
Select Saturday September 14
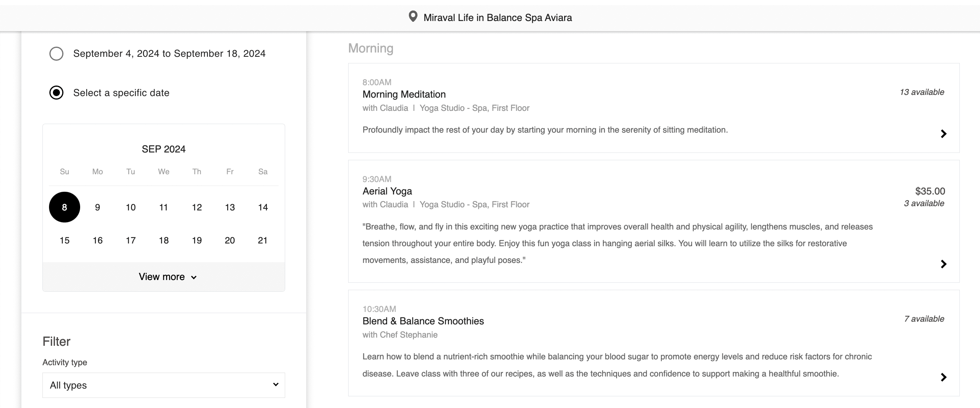pos(263,207)
